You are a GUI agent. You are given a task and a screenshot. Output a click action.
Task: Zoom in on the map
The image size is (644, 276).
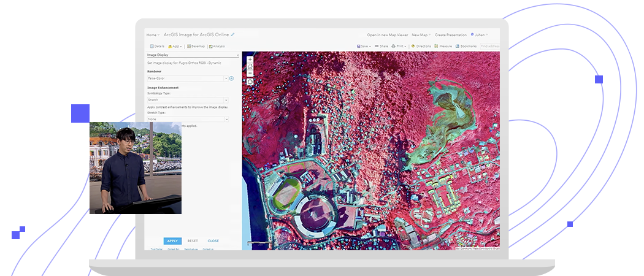tap(250, 59)
